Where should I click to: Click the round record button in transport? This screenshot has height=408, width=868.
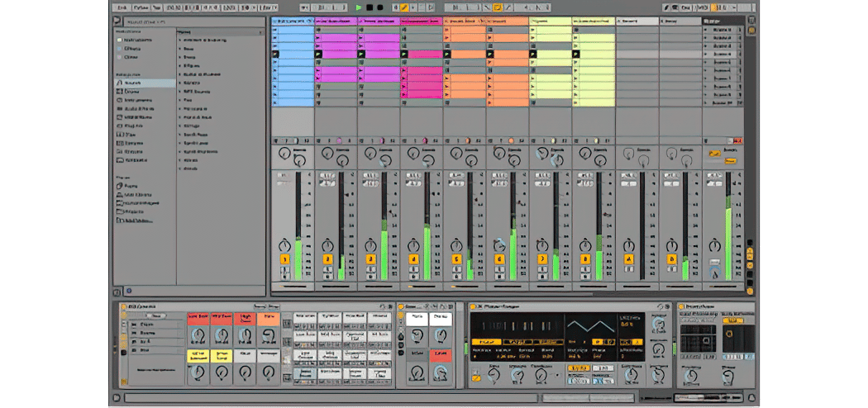point(379,7)
